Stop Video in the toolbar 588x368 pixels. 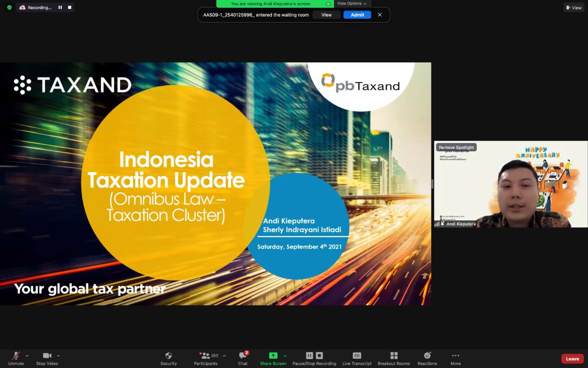pyautogui.click(x=47, y=358)
